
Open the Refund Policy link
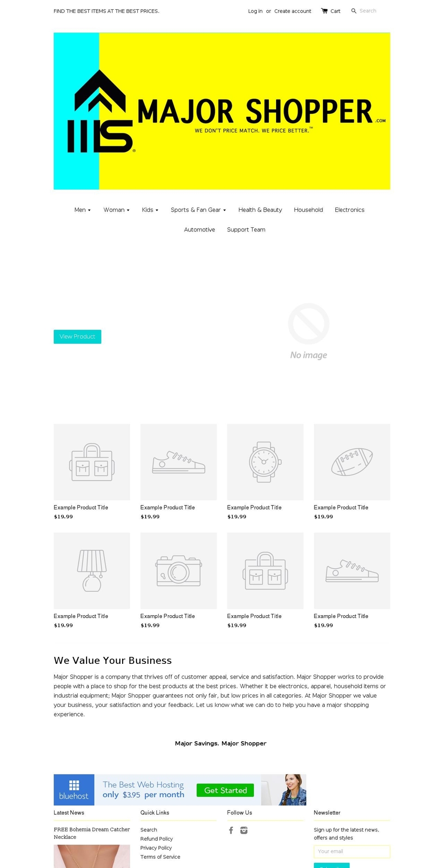click(156, 839)
